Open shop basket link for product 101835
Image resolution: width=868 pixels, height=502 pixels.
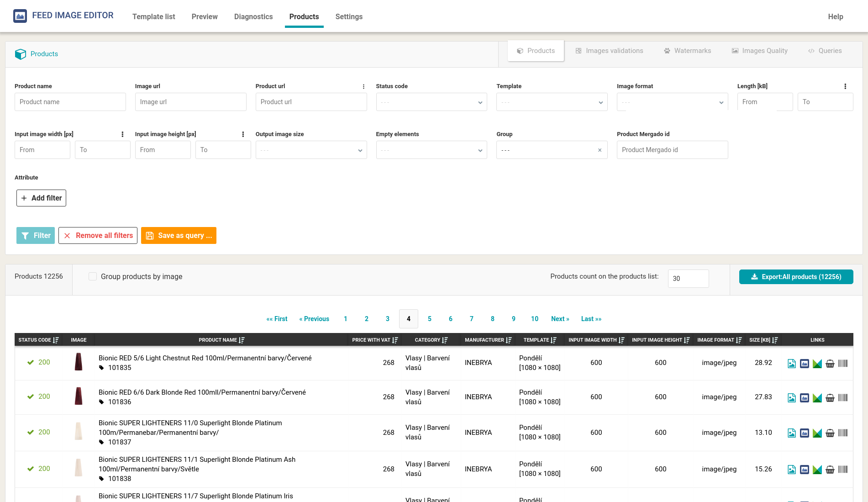pos(830,364)
